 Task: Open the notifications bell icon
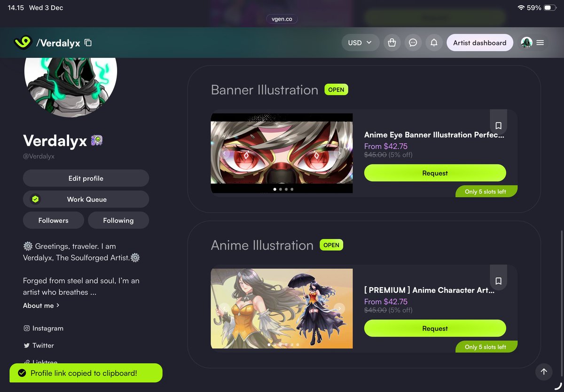point(434,43)
